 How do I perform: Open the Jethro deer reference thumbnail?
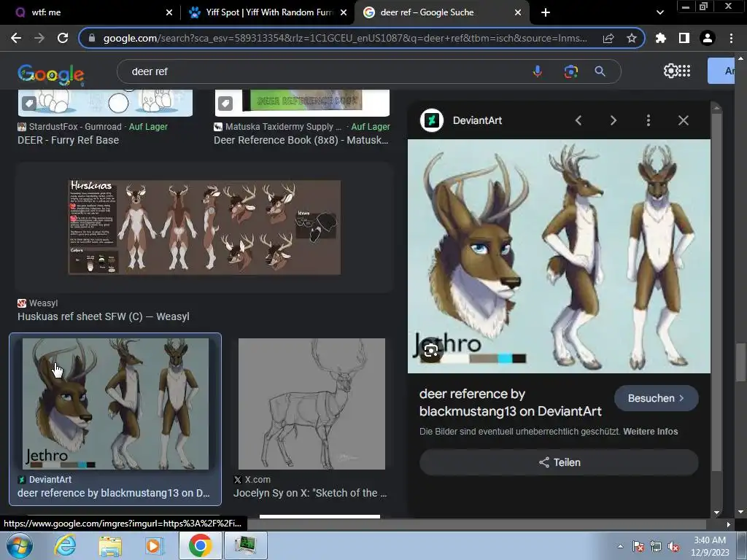115,404
